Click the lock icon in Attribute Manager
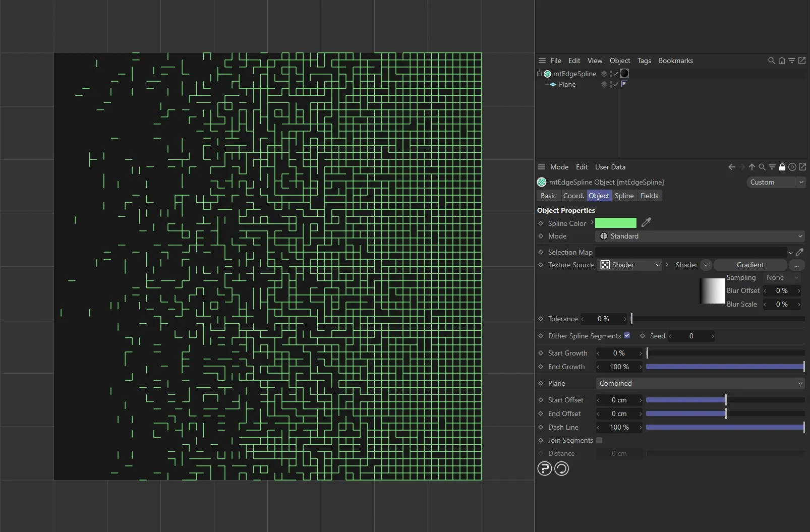The width and height of the screenshot is (810, 532). coord(782,167)
